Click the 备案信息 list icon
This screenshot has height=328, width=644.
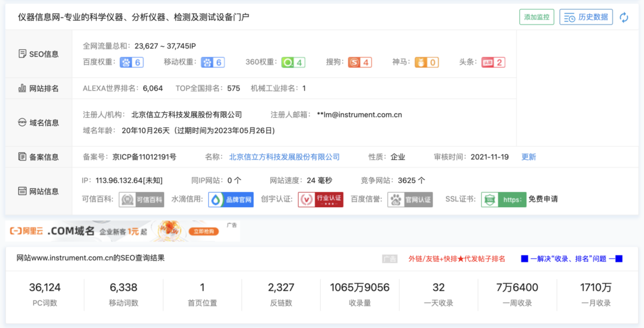pos(22,157)
